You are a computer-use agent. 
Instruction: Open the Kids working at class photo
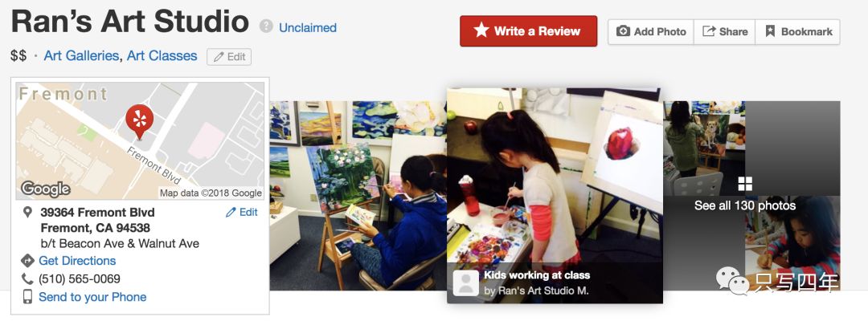[x=555, y=195]
